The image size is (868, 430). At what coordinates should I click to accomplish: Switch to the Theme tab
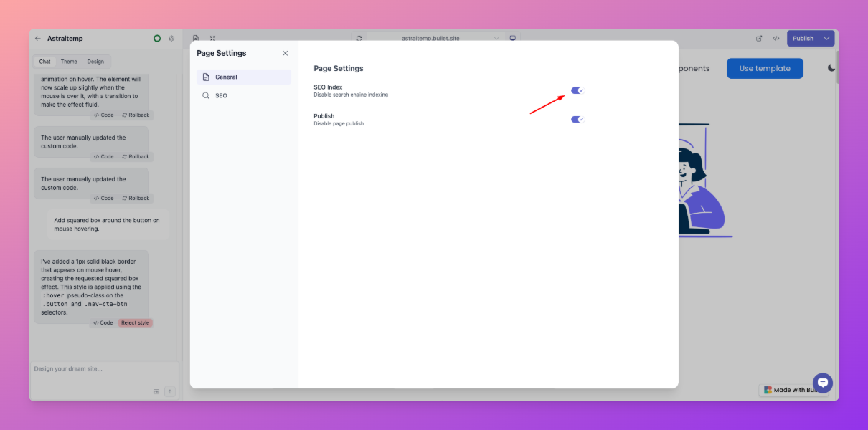69,62
